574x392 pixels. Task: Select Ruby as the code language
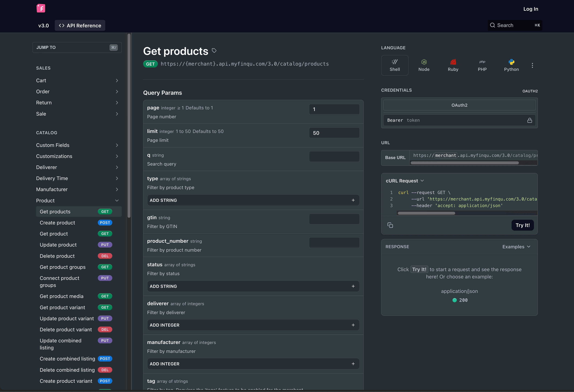click(453, 65)
